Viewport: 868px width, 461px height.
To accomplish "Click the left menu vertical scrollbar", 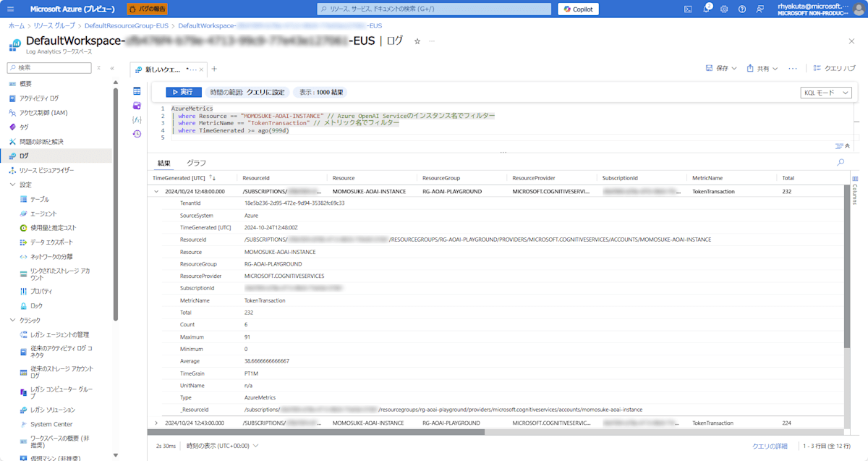I will coord(116,203).
